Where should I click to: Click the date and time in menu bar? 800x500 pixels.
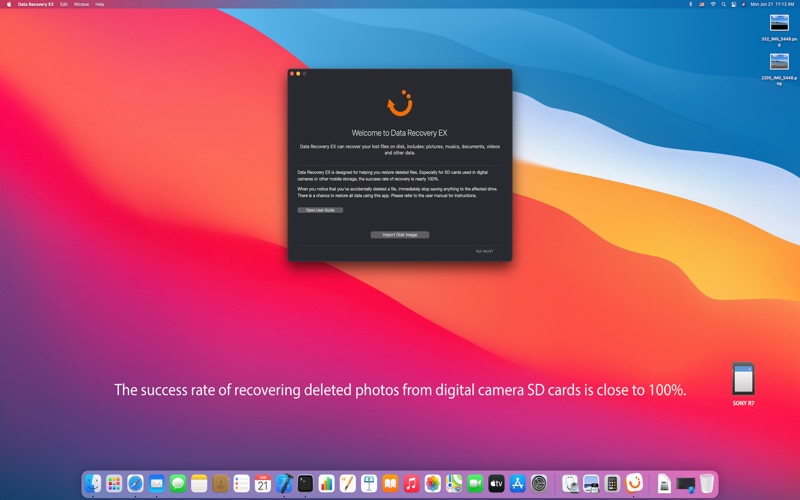772,4
